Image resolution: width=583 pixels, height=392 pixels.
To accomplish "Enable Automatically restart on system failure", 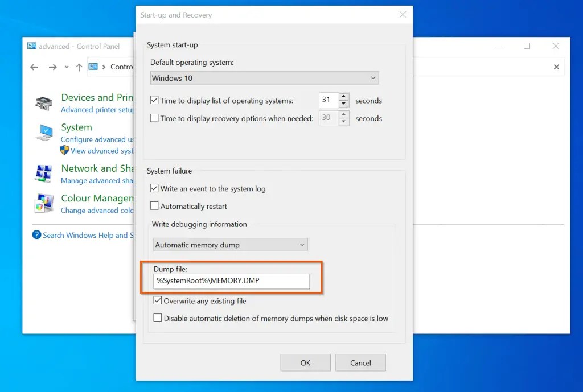I will (x=153, y=205).
